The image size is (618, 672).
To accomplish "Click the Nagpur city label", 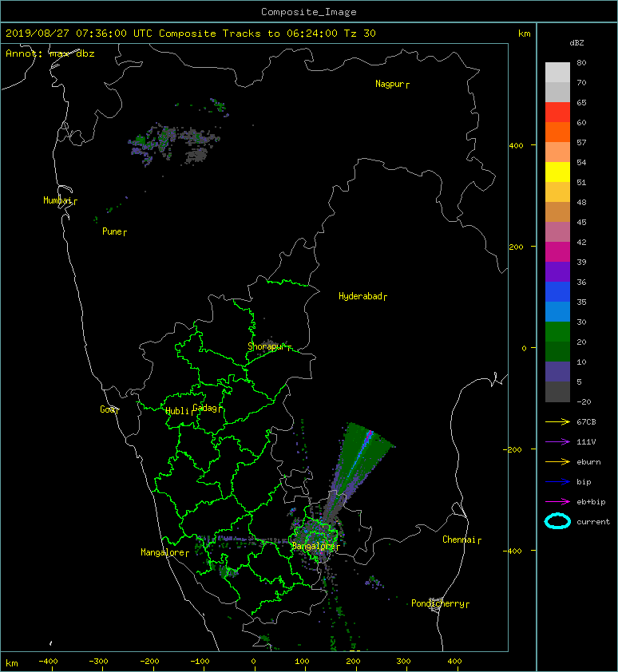I will pos(390,84).
